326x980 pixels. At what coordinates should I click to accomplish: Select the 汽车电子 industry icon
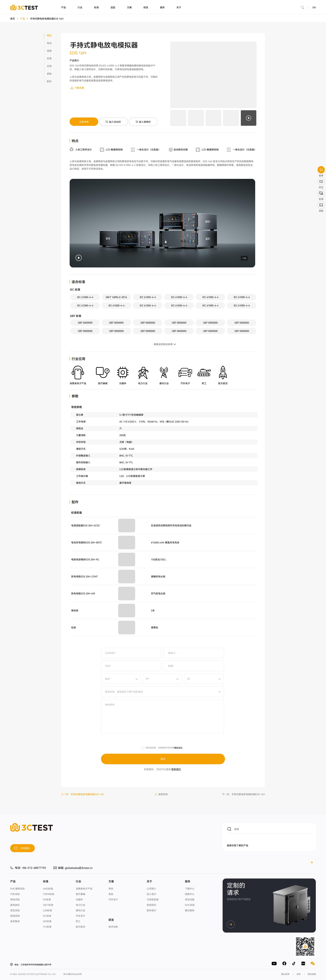pos(185,373)
